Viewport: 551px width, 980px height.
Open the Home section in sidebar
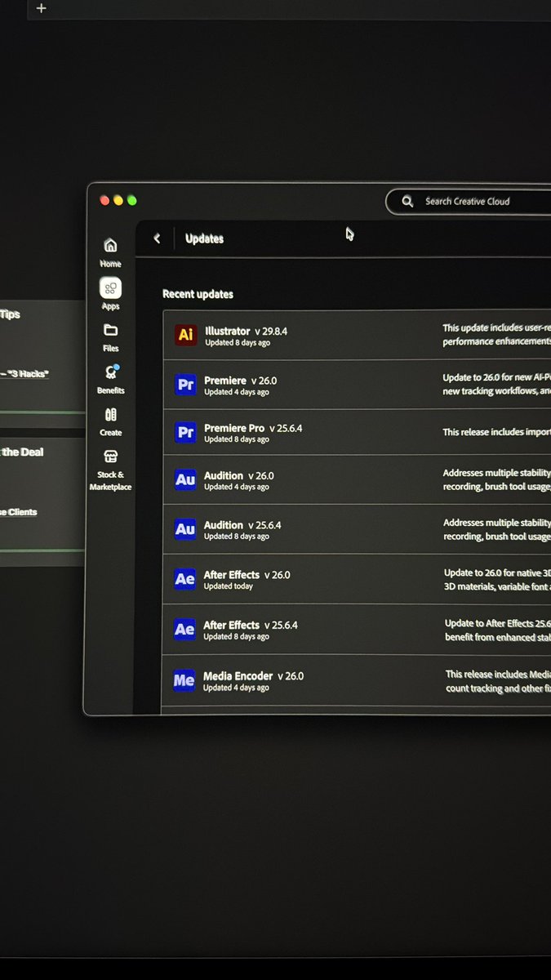(110, 252)
